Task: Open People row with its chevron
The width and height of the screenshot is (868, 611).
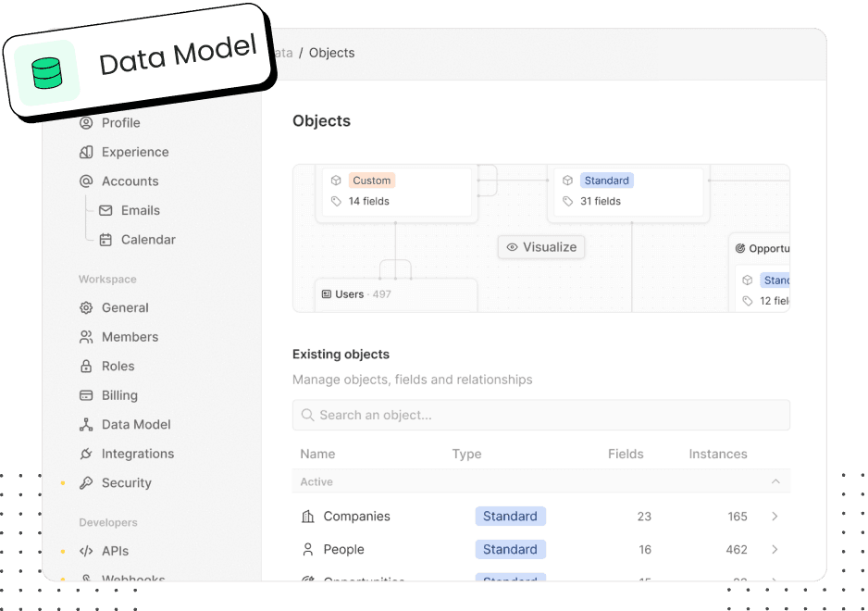Action: [x=775, y=549]
